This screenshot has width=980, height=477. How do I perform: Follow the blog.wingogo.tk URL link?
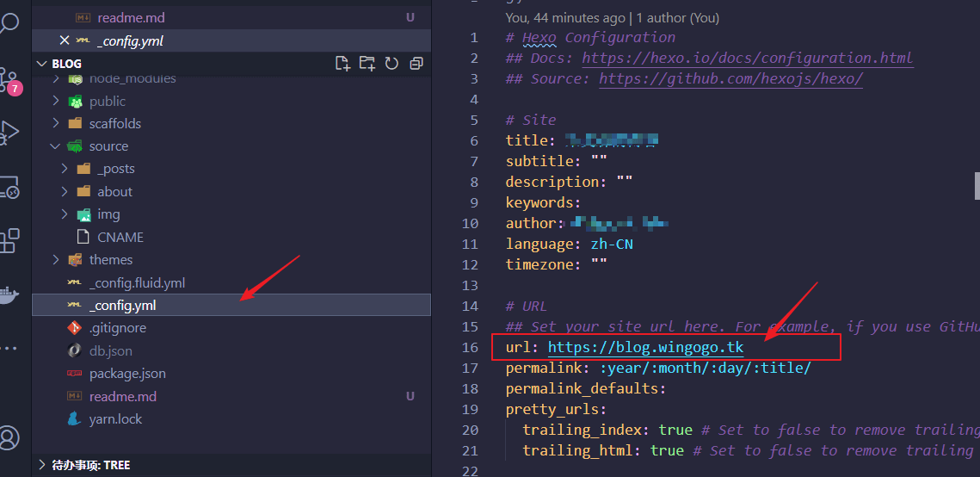pos(645,348)
